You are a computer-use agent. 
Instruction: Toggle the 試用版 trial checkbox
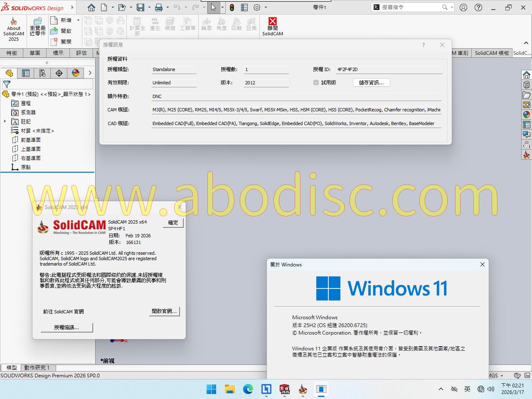316,83
